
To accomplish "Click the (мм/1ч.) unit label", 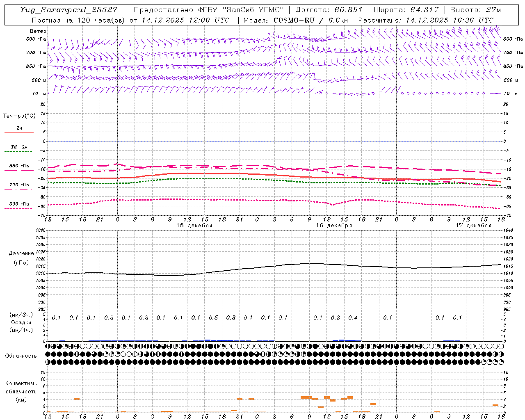I will click(x=21, y=330).
